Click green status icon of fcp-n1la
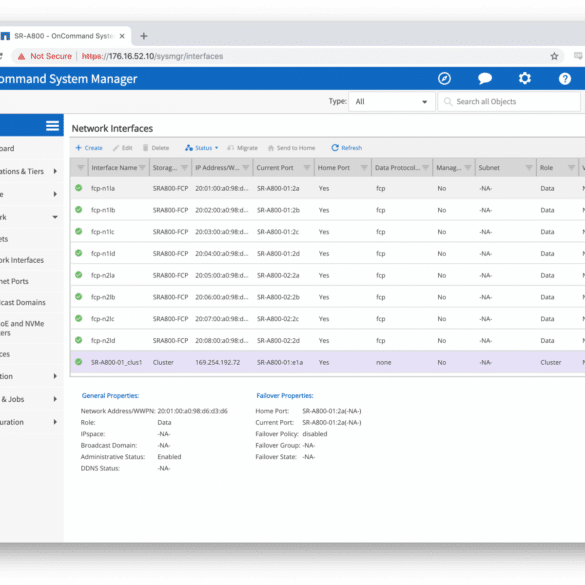The image size is (585, 585). tap(78, 188)
